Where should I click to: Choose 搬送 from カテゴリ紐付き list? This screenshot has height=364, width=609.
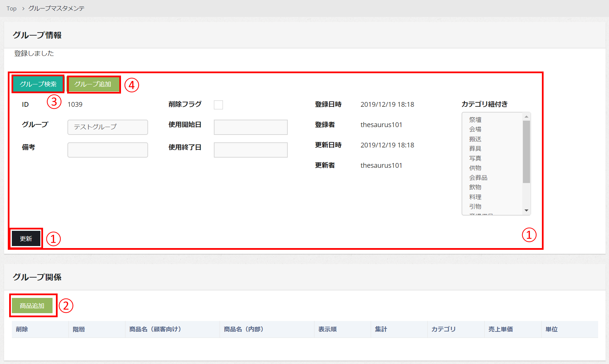coord(475,139)
